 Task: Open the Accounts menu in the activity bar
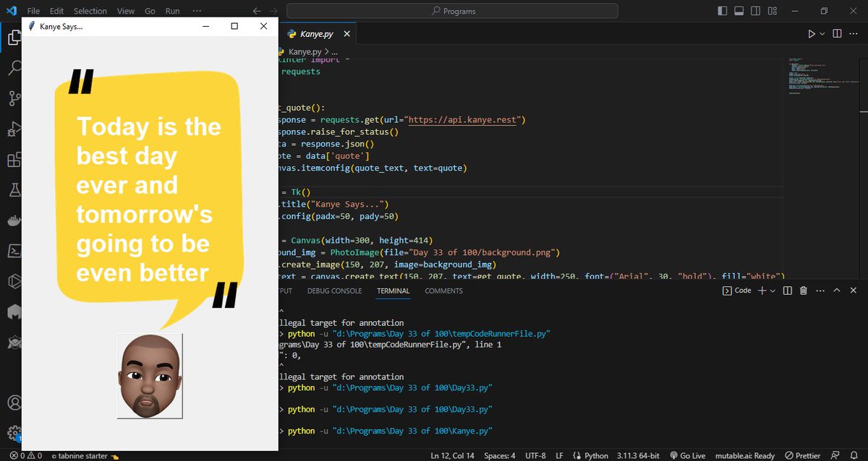[13, 403]
